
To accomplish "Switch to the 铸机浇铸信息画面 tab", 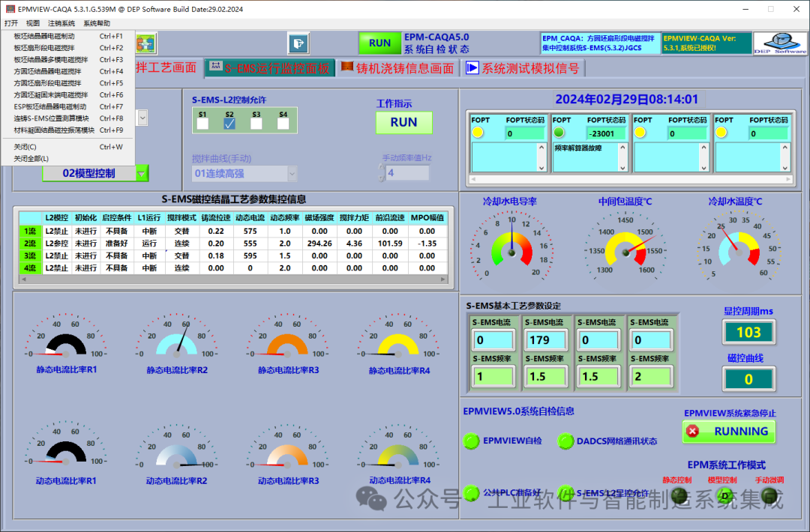I will point(397,68).
